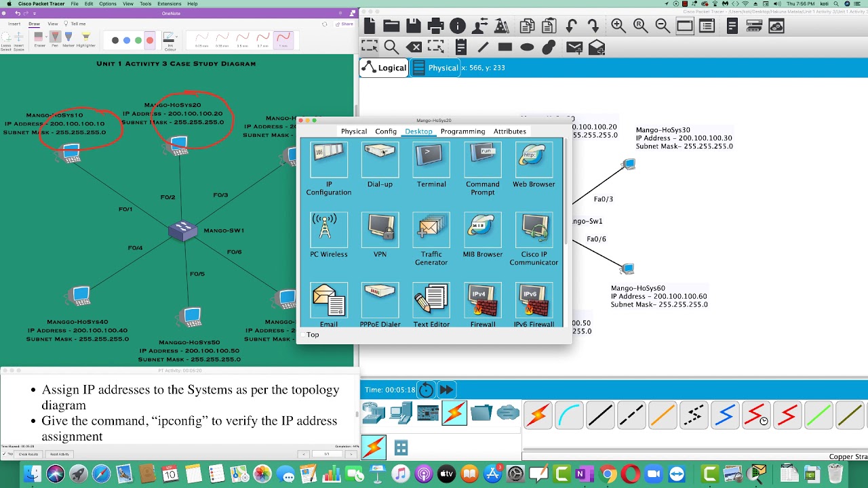Choose Copper Straight-Through cable
Screen dimensions: 868x488
[600, 415]
